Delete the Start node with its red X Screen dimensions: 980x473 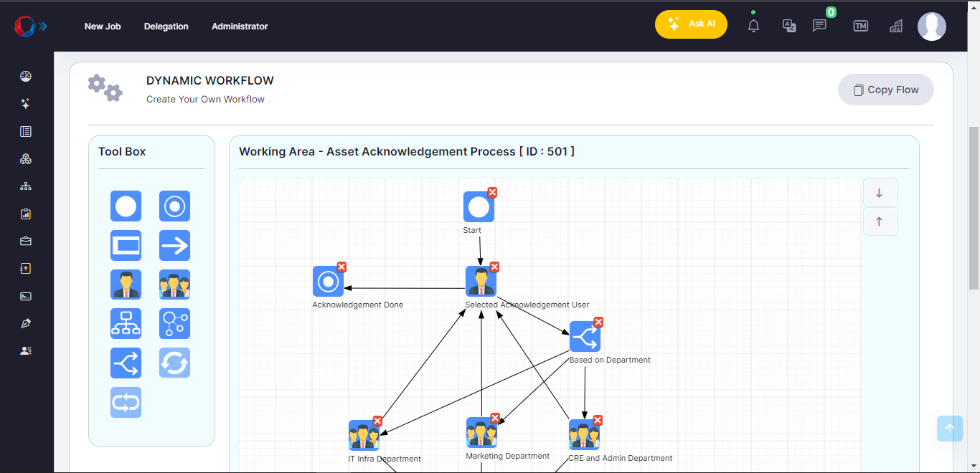[492, 192]
